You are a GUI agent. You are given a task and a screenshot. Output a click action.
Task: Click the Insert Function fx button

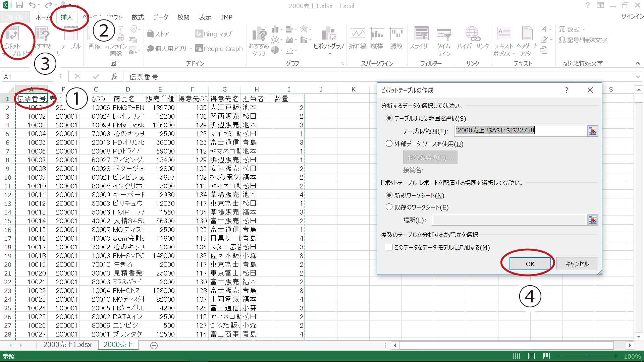click(114, 77)
